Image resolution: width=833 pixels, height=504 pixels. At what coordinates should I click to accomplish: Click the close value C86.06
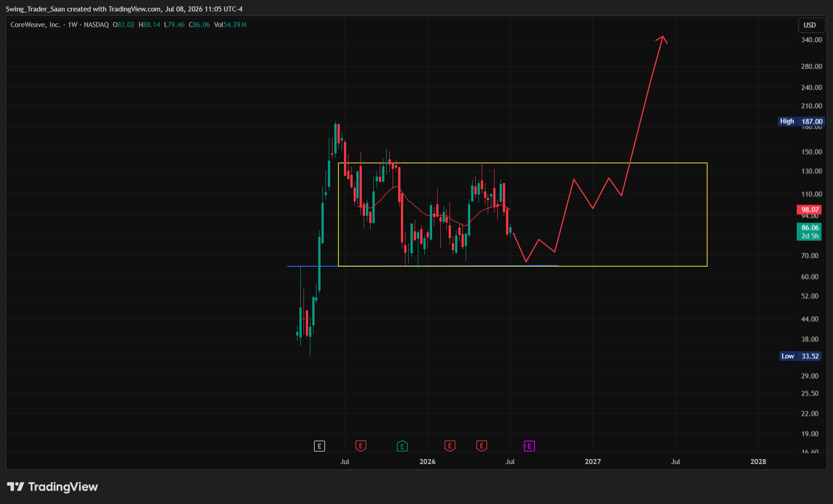199,25
